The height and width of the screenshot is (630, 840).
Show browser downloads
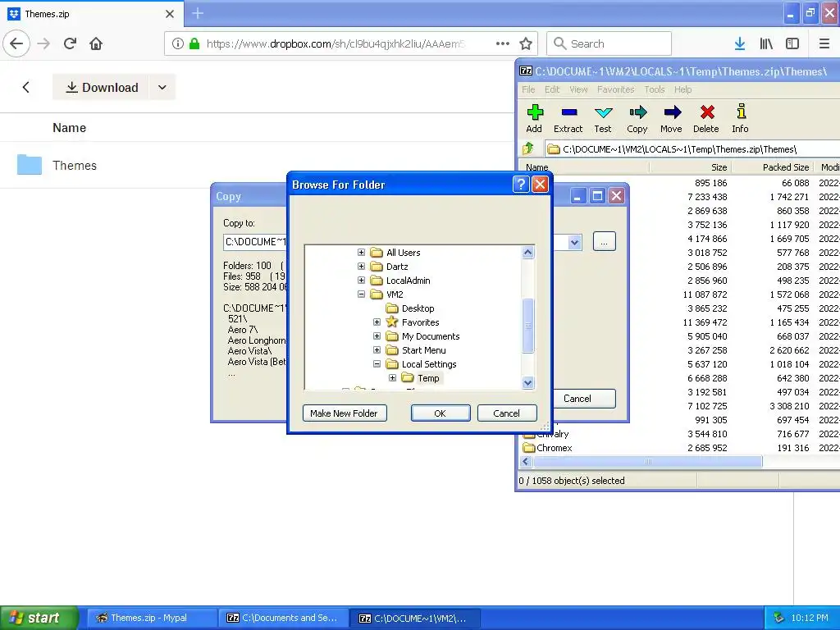coord(740,44)
